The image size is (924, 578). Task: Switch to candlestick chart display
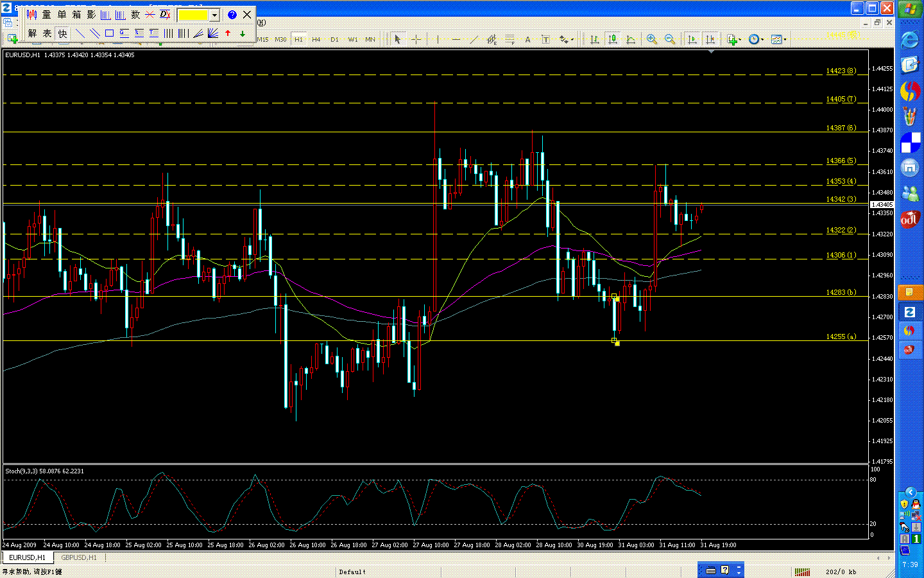pyautogui.click(x=613, y=40)
